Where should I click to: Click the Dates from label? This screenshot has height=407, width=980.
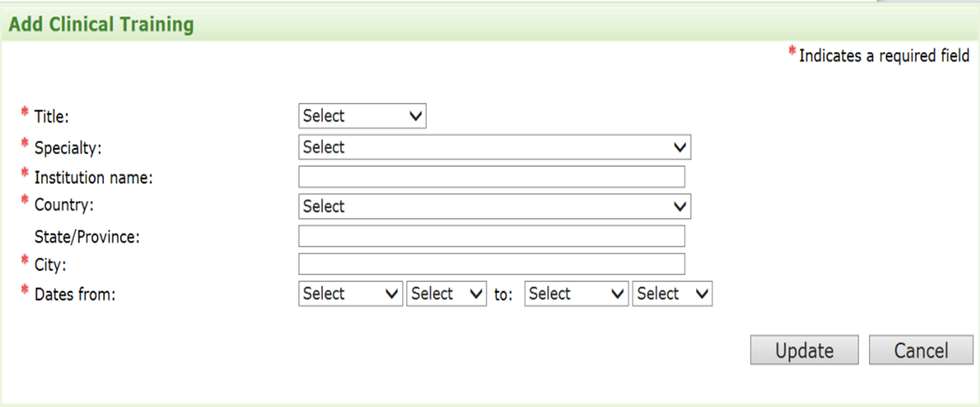(x=74, y=295)
